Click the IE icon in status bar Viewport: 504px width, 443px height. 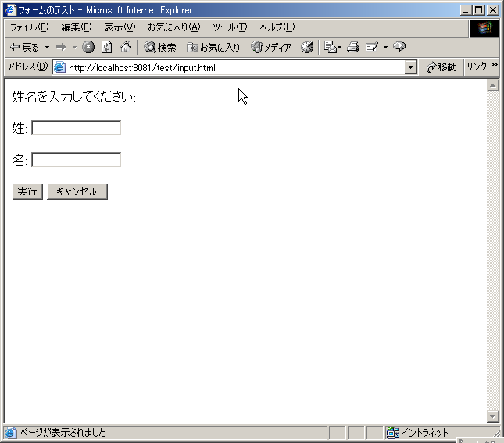(10, 433)
